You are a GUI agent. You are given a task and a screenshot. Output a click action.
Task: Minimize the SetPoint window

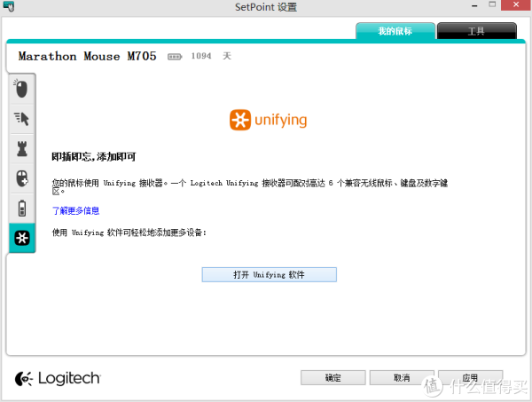pyautogui.click(x=474, y=6)
